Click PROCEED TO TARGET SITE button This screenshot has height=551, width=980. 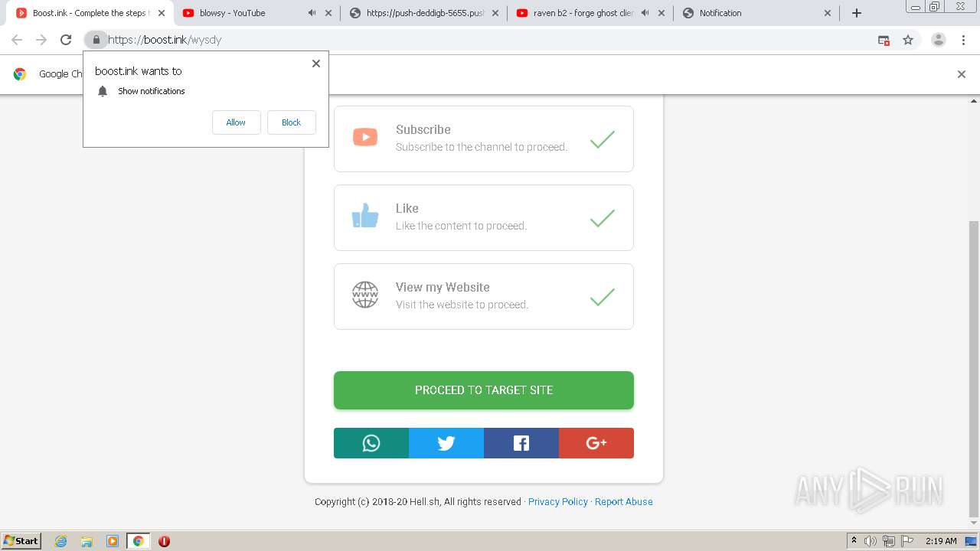484,390
